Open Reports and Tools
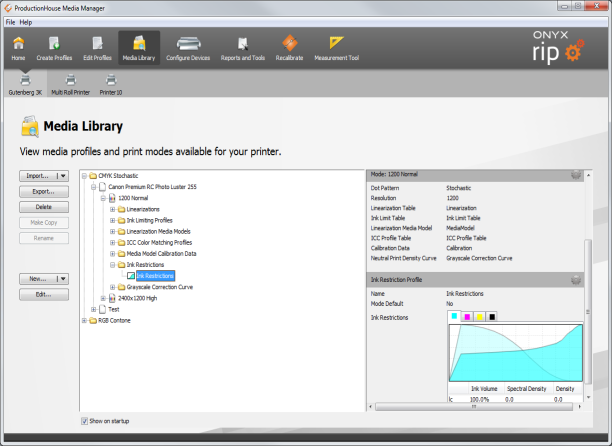The image size is (612, 446). tap(243, 48)
